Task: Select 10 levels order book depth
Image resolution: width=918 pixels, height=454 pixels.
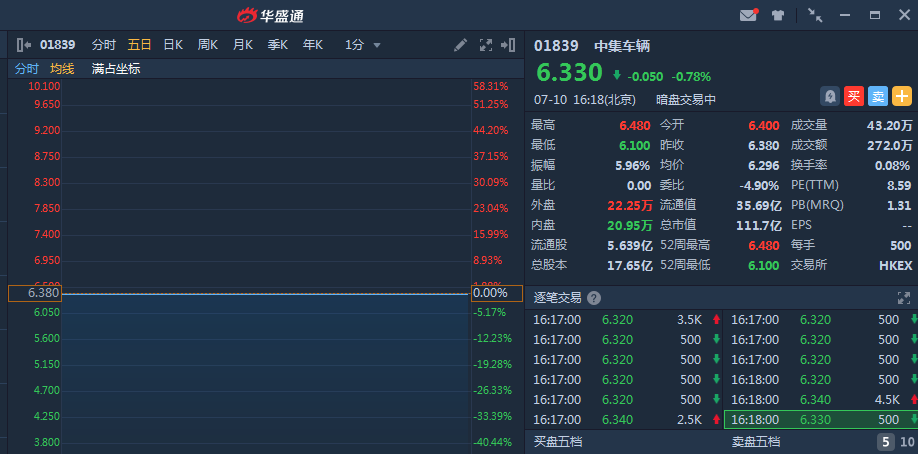Action: (x=907, y=442)
